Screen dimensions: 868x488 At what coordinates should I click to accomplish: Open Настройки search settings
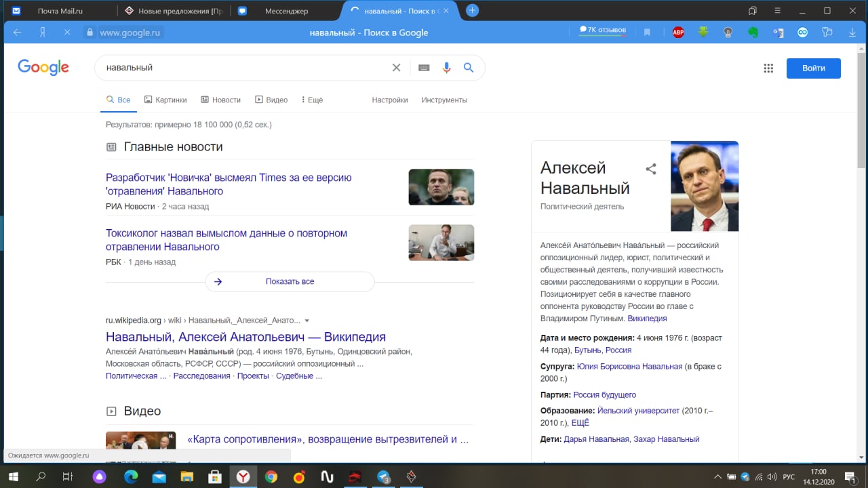click(x=390, y=100)
